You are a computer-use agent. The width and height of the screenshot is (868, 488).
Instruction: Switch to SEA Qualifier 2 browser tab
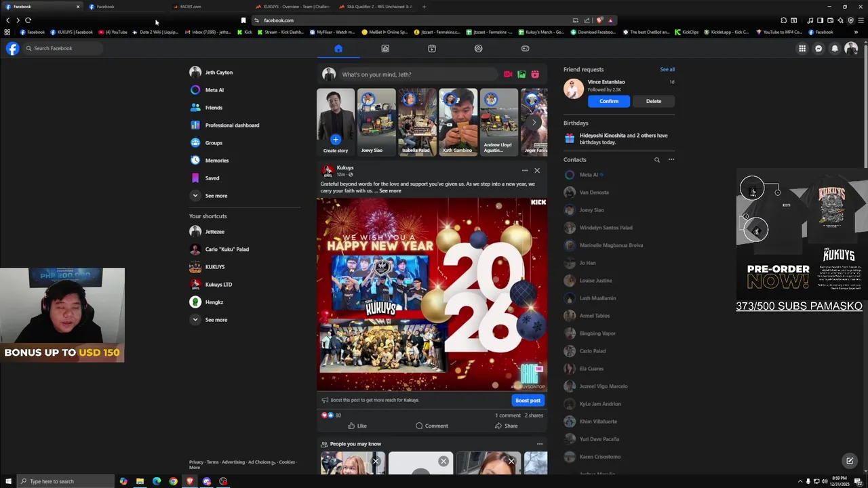click(375, 7)
